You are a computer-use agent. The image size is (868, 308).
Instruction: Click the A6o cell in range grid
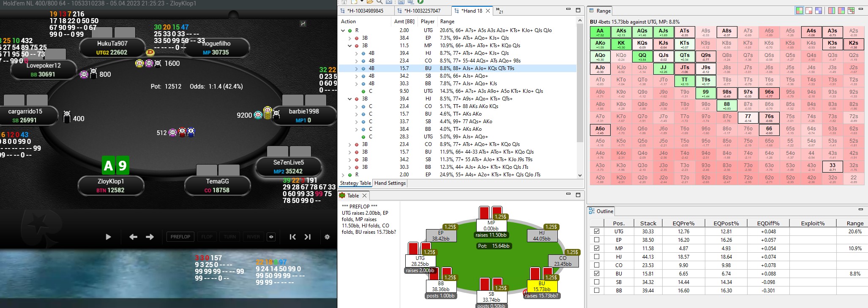coord(600,130)
